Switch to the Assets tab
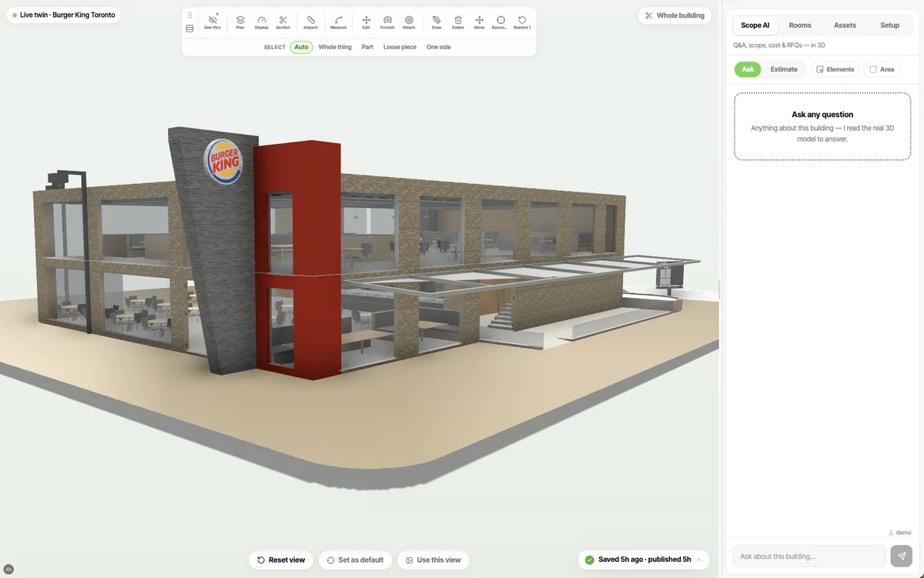Viewport: 924px width, 578px height. pyautogui.click(x=845, y=25)
